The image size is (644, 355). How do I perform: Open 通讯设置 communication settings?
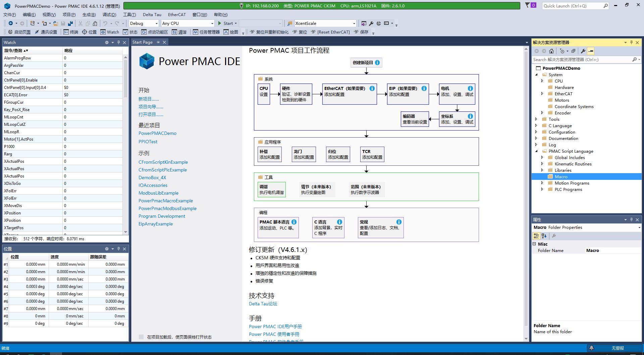(x=46, y=32)
